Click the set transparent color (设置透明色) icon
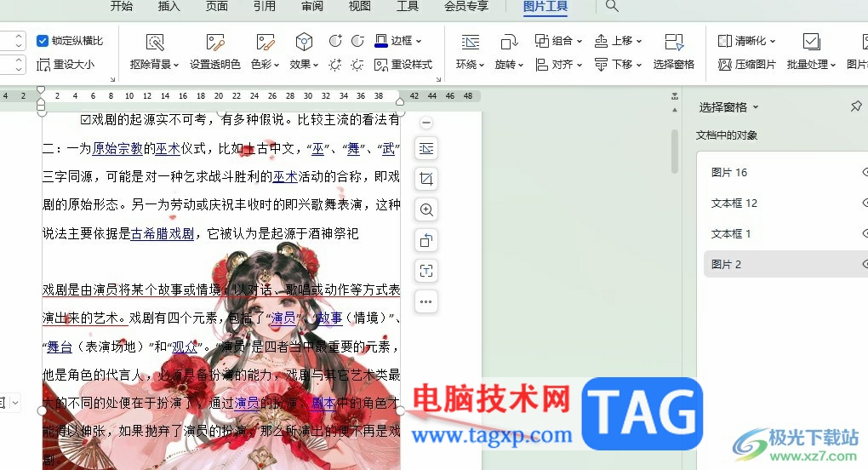 (214, 43)
